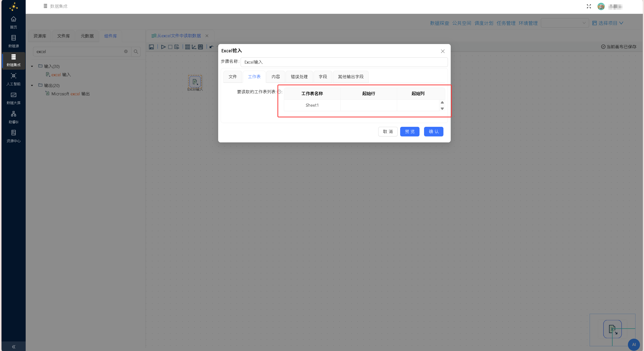Open the empty dropdown in header

point(565,23)
